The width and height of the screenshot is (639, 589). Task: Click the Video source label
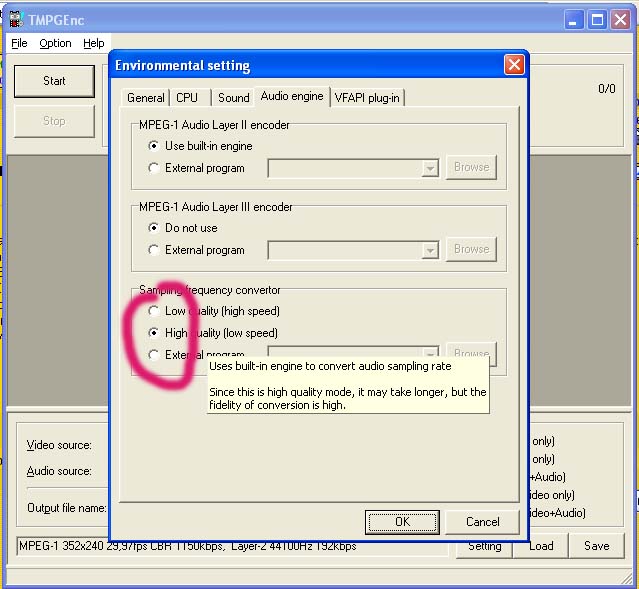(x=59, y=445)
